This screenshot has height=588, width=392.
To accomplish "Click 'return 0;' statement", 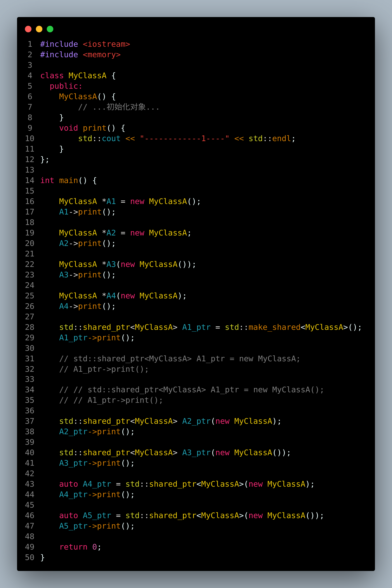I will tap(80, 547).
